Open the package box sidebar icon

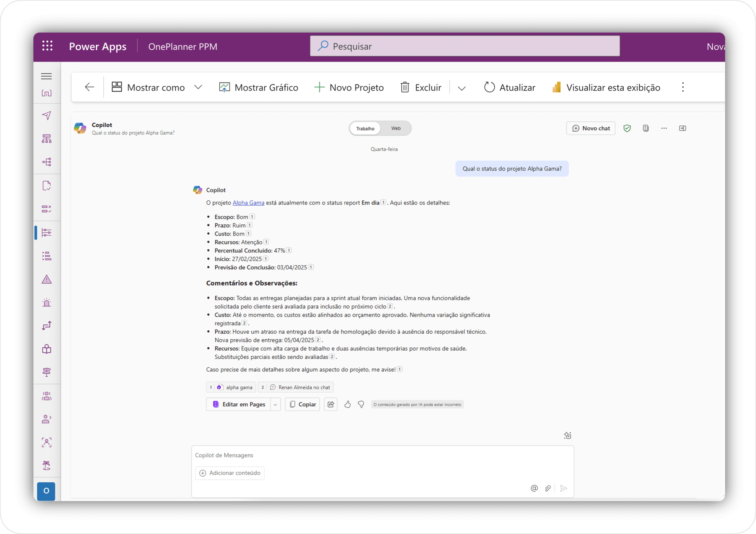click(46, 349)
